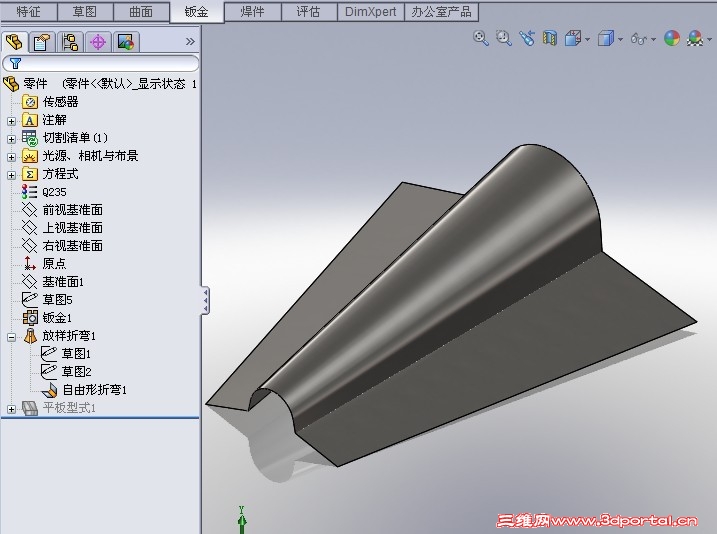Select the Q235 material entry
This screenshot has width=717, height=534.
(54, 192)
